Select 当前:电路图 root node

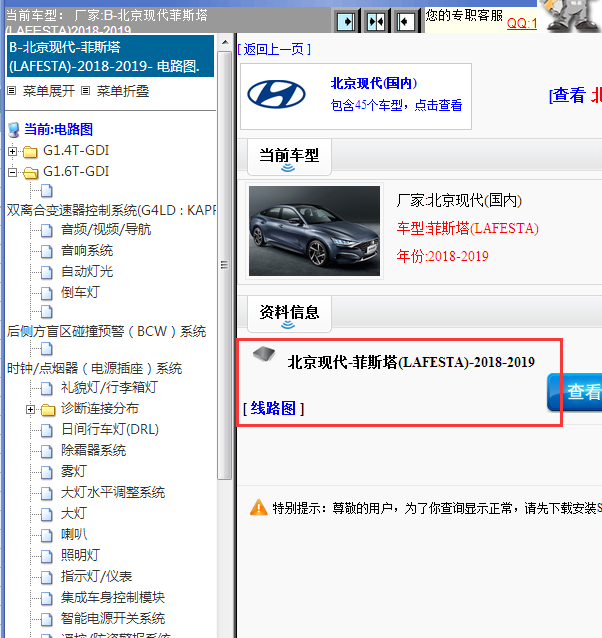[x=58, y=129]
